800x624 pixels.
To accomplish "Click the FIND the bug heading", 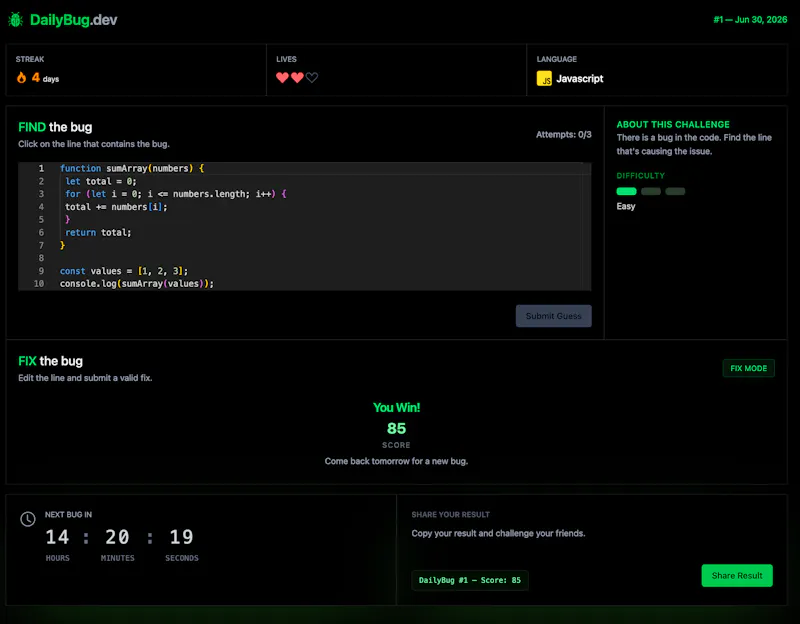I will [x=55, y=127].
